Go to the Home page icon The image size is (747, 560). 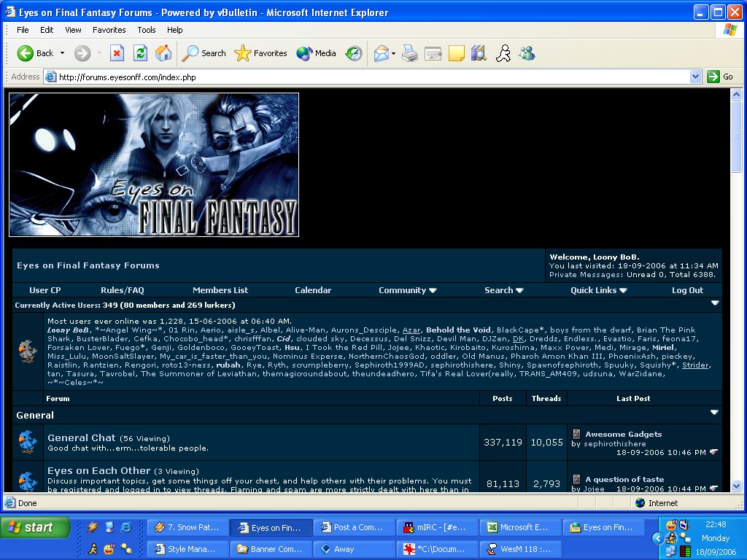click(x=163, y=53)
